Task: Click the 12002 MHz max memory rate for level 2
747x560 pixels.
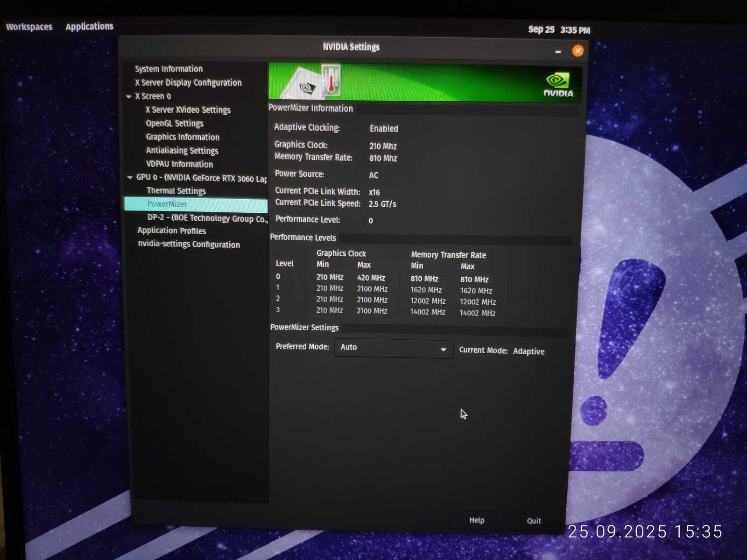Action: pos(478,302)
